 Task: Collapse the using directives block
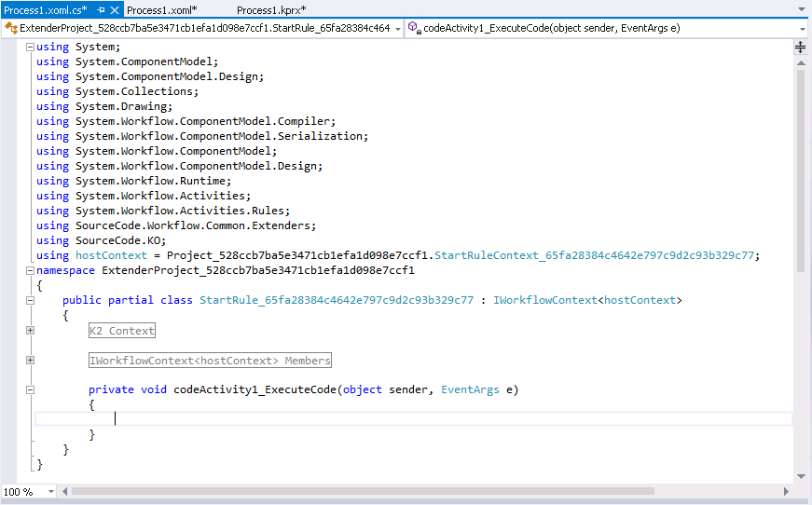click(30, 48)
